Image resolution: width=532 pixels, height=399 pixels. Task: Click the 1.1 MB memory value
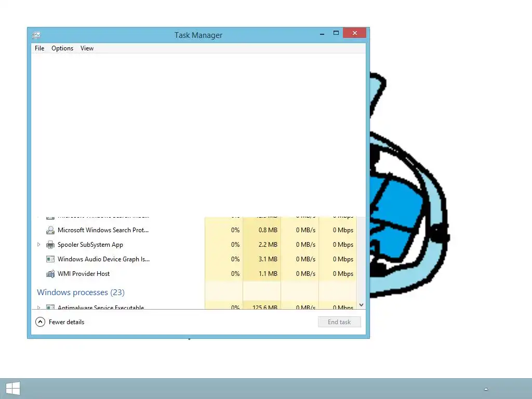pyautogui.click(x=268, y=274)
